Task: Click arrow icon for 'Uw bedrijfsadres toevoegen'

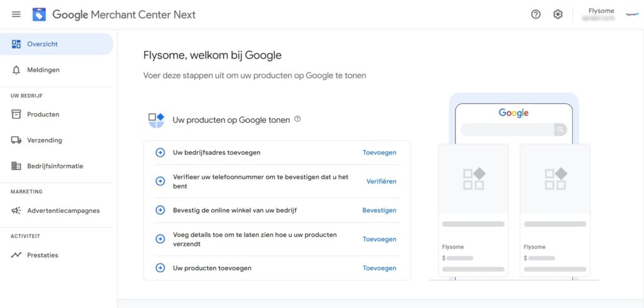Action: click(x=160, y=152)
